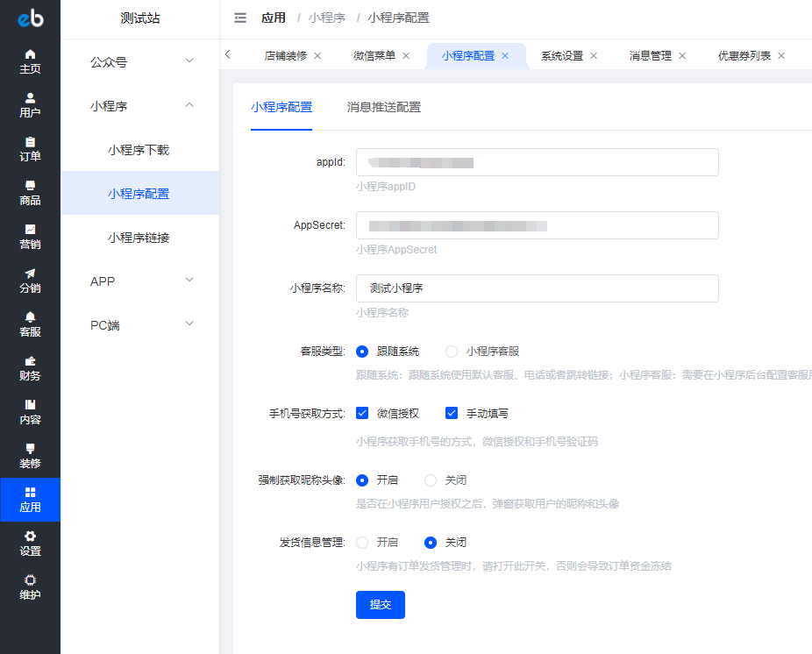
Task: Switch to the 系统设置 page tab
Action: click(562, 56)
